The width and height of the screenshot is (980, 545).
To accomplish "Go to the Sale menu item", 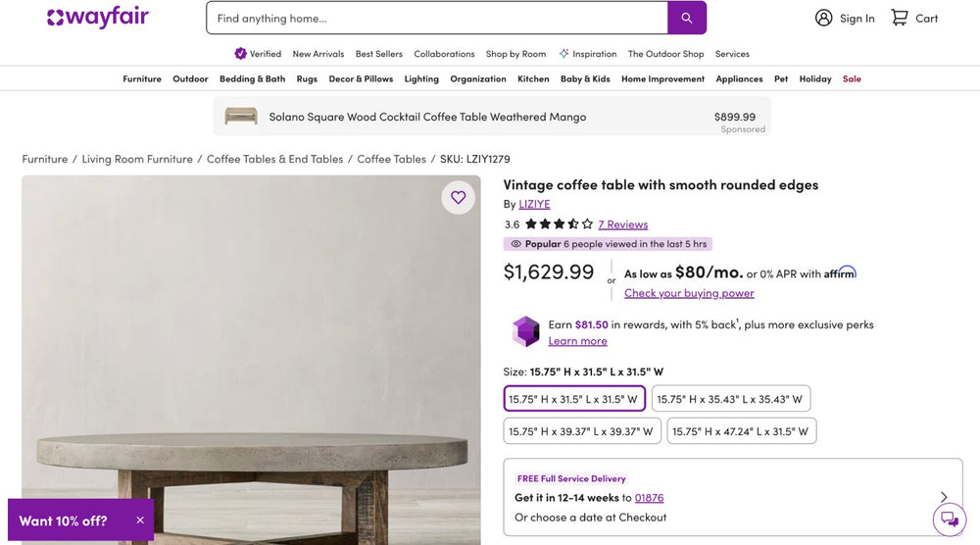I will [x=852, y=78].
